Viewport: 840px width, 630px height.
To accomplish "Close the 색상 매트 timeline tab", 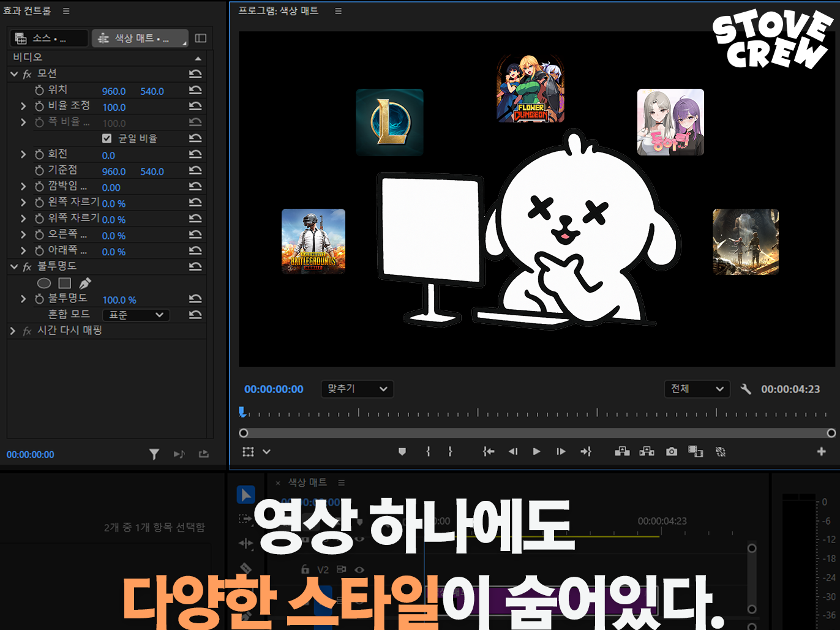I will pos(278,483).
